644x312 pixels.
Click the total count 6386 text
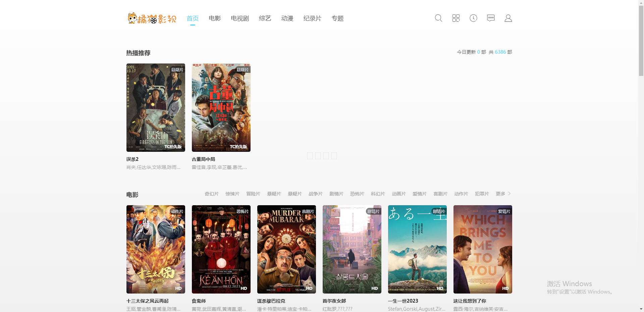pyautogui.click(x=500, y=52)
